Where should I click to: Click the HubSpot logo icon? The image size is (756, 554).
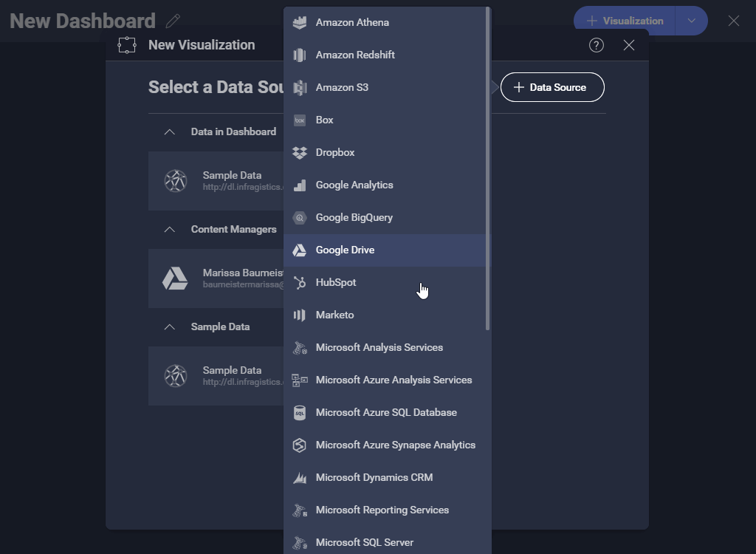point(300,283)
